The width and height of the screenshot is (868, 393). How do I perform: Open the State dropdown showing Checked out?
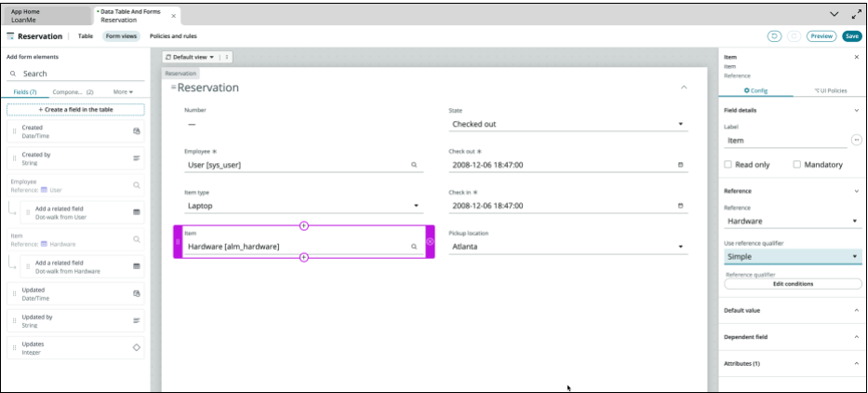[568, 124]
